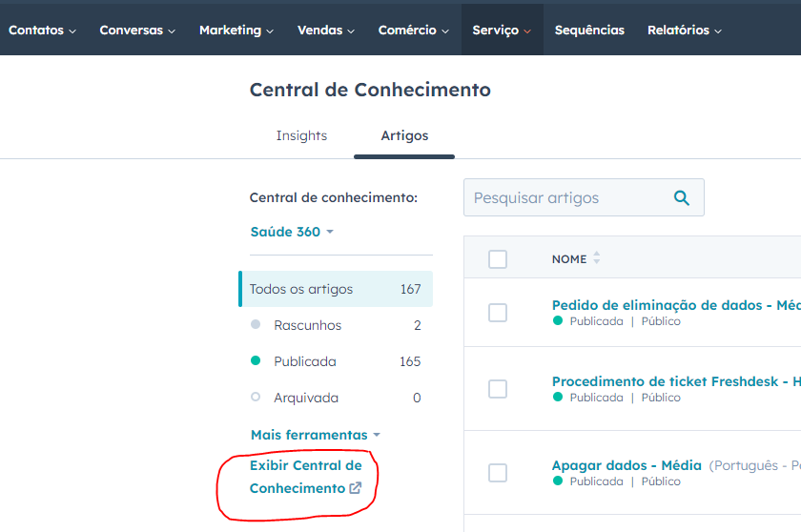Click external link icon beside Conhecimento
801x532 pixels.
tap(356, 488)
